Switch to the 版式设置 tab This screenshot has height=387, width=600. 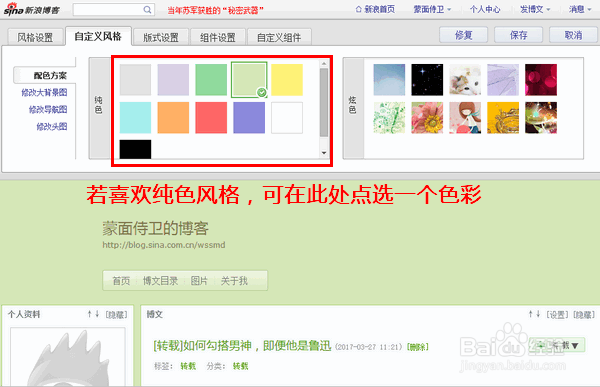tap(161, 37)
